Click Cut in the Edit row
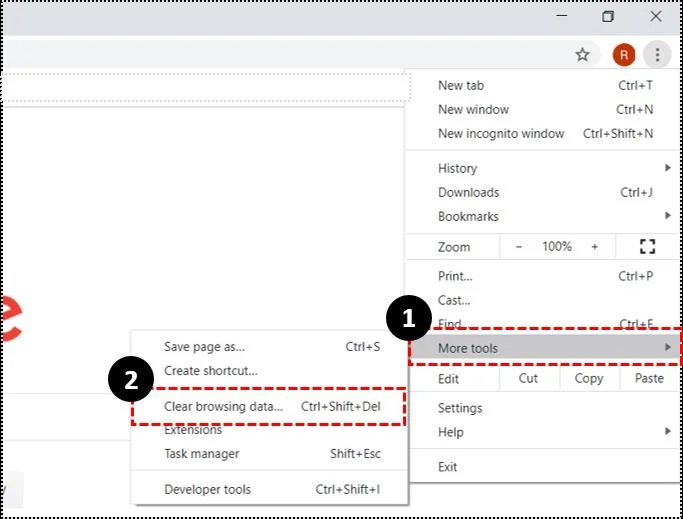Screen dimensions: 683x519 [x=528, y=378]
